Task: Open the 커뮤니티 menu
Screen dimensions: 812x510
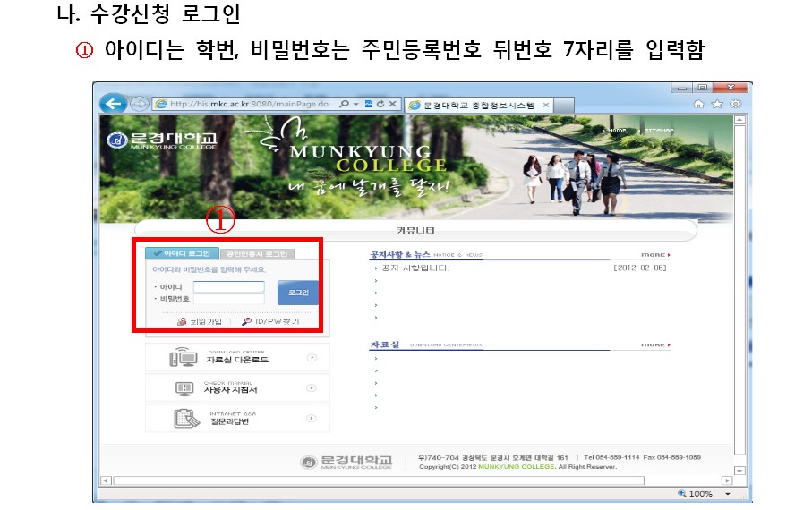Action: (x=415, y=230)
